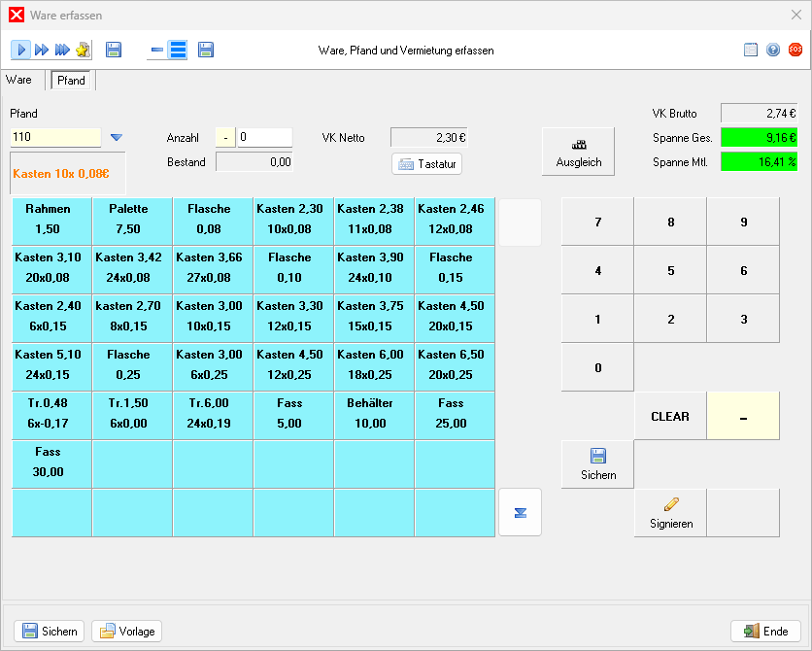
Task: Click the star favorites toolbar icon
Action: click(x=83, y=50)
